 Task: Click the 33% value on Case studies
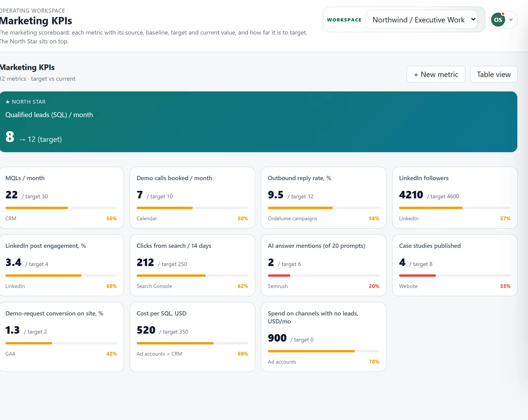tap(505, 286)
